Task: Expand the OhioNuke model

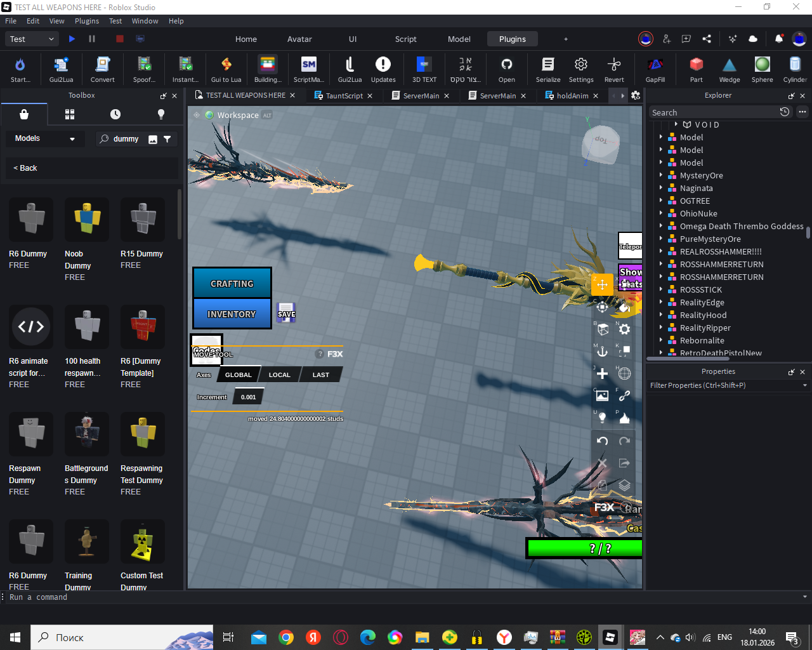Action: tap(661, 213)
